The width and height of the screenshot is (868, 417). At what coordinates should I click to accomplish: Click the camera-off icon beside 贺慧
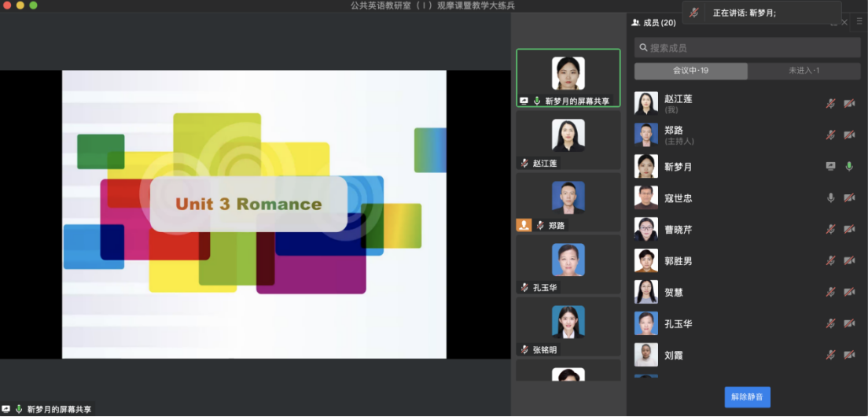pyautogui.click(x=849, y=293)
